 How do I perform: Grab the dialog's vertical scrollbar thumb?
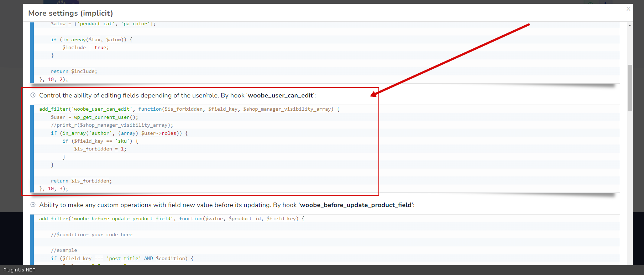tap(630, 87)
